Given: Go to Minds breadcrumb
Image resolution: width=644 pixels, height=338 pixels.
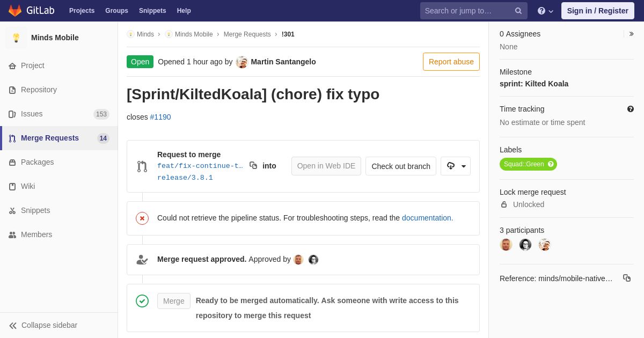Looking at the screenshot, I should (x=141, y=34).
